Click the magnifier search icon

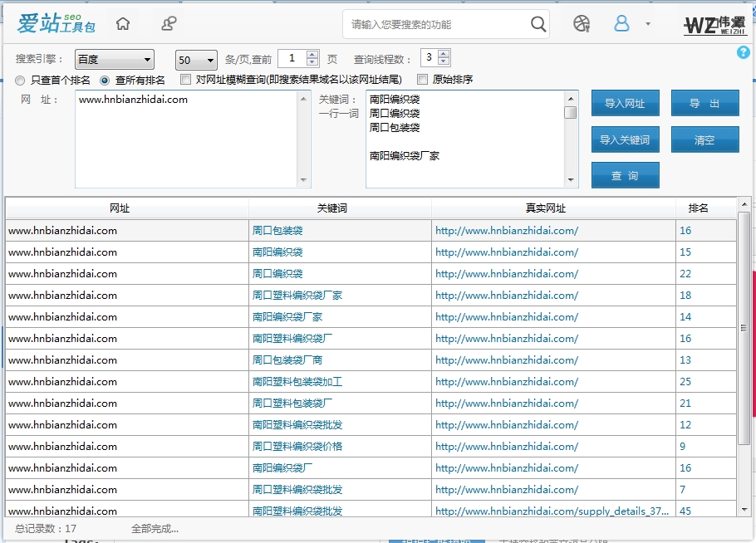[x=538, y=24]
